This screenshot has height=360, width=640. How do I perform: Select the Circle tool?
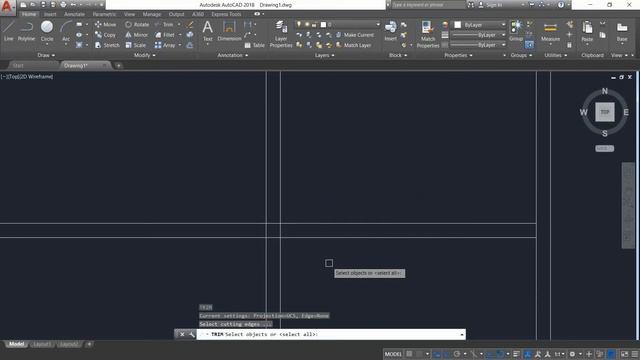pos(47,31)
